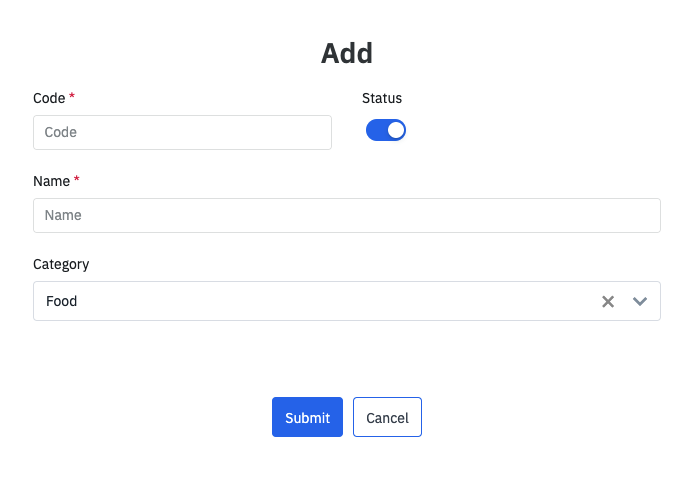This screenshot has width=693, height=483.
Task: Click the Name placeholder text
Action: (x=63, y=215)
